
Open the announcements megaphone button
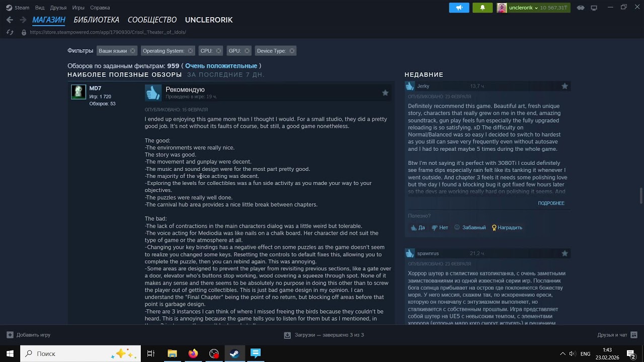(459, 8)
